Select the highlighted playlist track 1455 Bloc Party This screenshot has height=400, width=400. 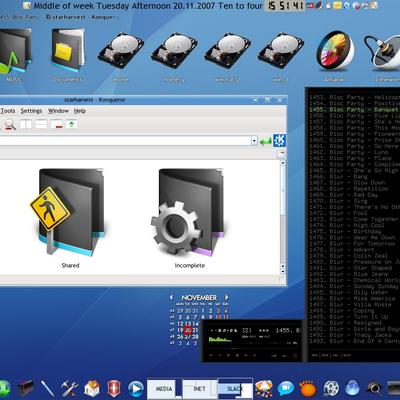point(354,110)
